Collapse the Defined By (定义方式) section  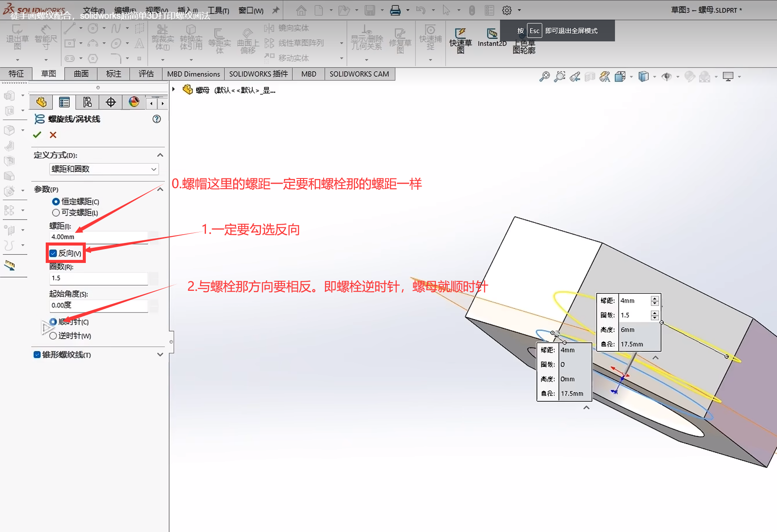point(160,155)
